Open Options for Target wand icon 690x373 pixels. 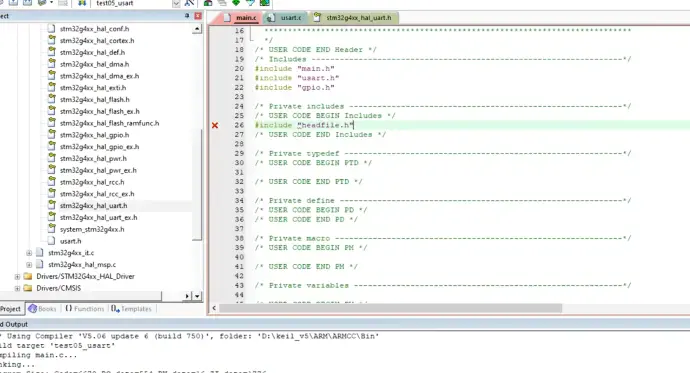(190, 3)
